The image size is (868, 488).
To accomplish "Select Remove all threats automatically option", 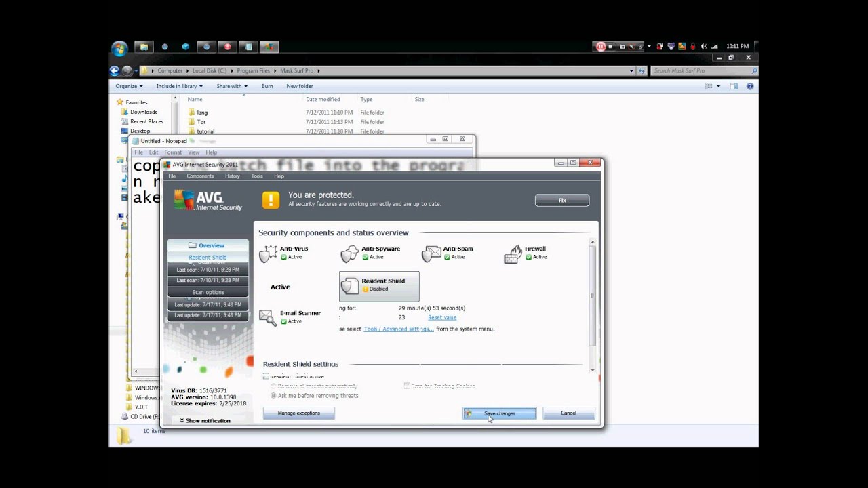I will [273, 386].
